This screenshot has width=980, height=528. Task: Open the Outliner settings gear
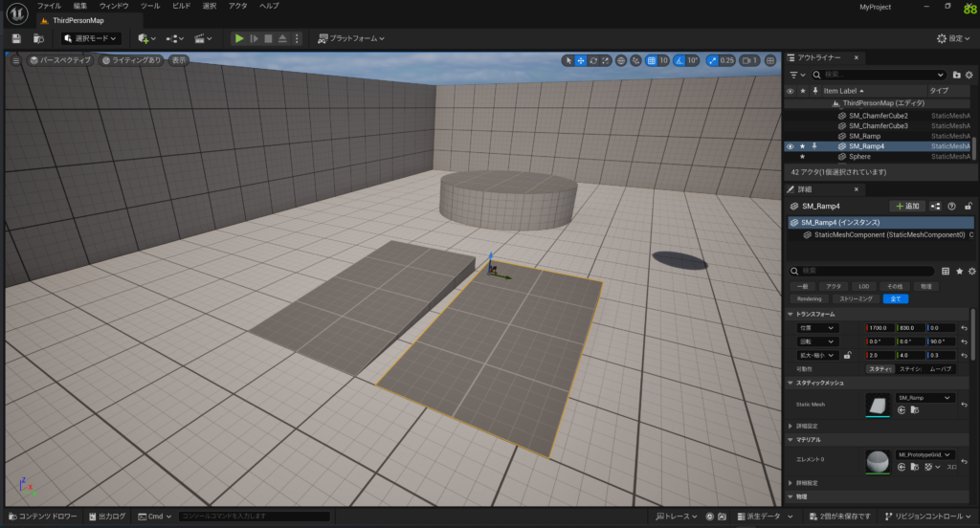[969, 75]
